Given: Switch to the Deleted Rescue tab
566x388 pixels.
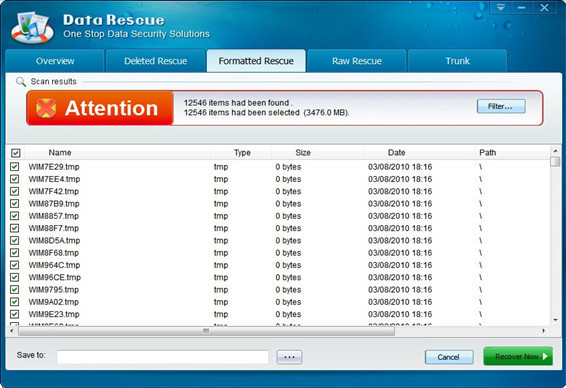Looking at the screenshot, I should pos(156,61).
